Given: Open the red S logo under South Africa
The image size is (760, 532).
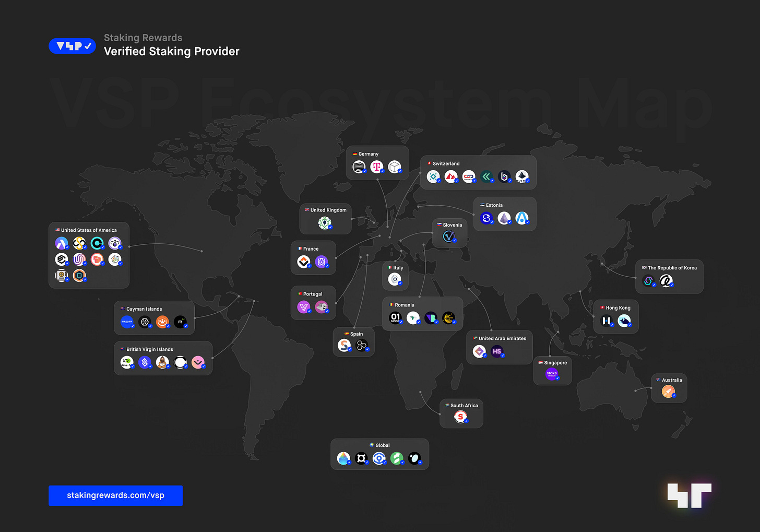Looking at the screenshot, I should 460,417.
